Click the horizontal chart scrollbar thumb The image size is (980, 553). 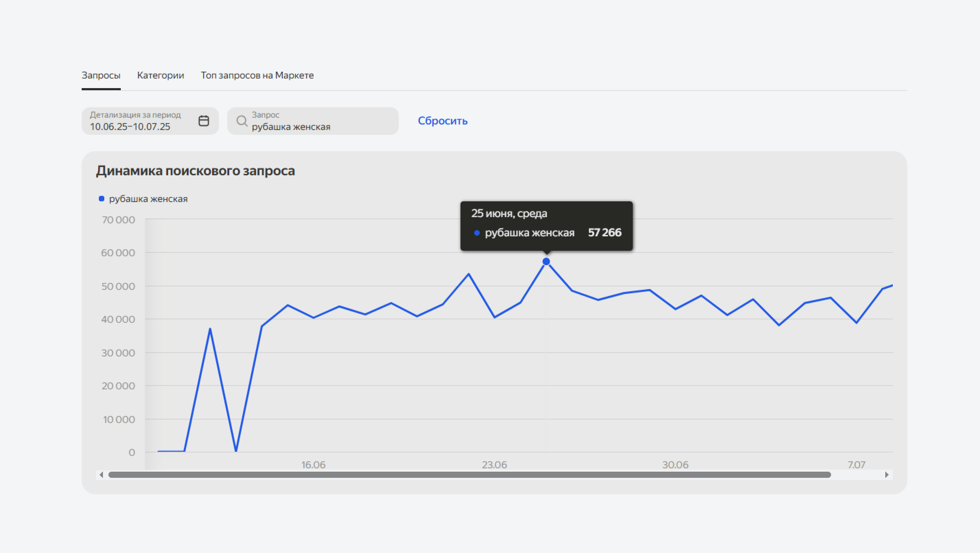tap(469, 475)
